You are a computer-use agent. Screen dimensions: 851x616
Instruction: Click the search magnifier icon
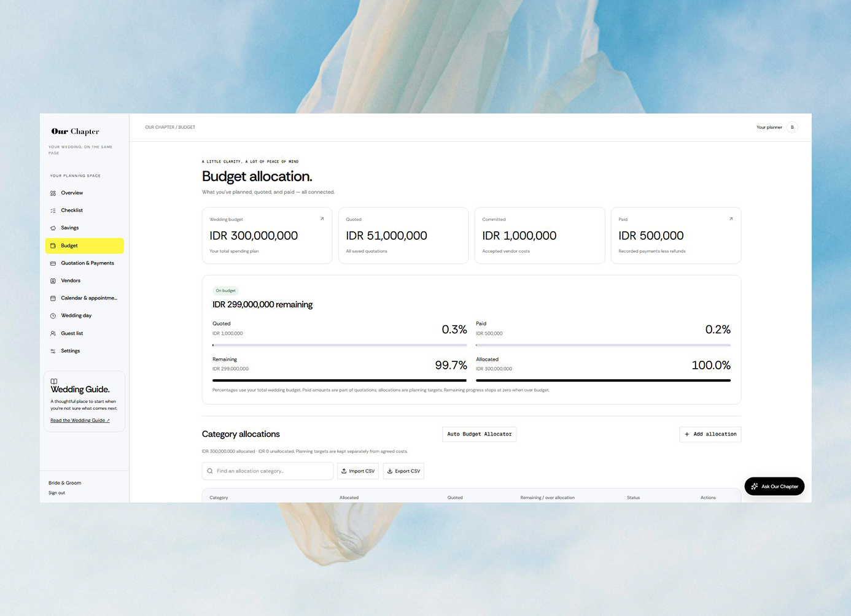coord(210,471)
